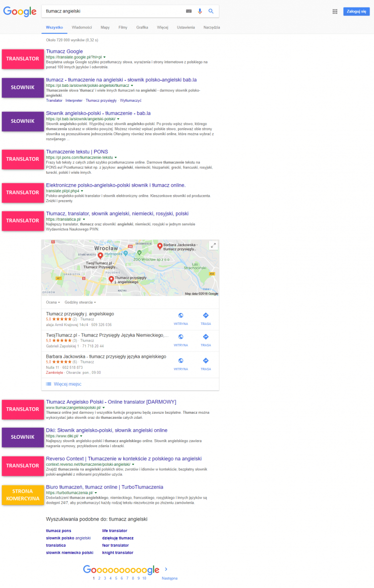This screenshot has width=374, height=588.
Task: Open the Filmy tab
Action: tap(123, 27)
